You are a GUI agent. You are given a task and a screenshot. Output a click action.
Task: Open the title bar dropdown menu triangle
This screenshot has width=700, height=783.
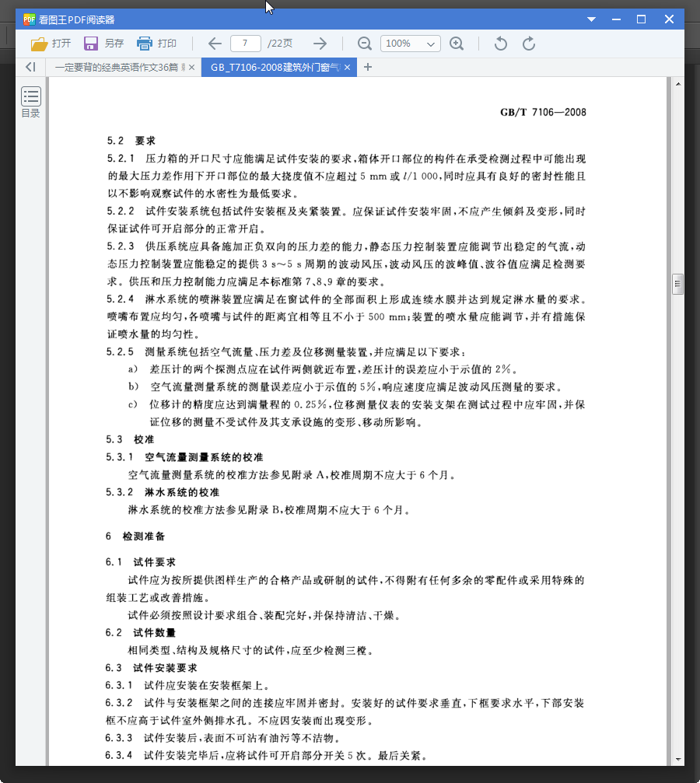(592, 19)
